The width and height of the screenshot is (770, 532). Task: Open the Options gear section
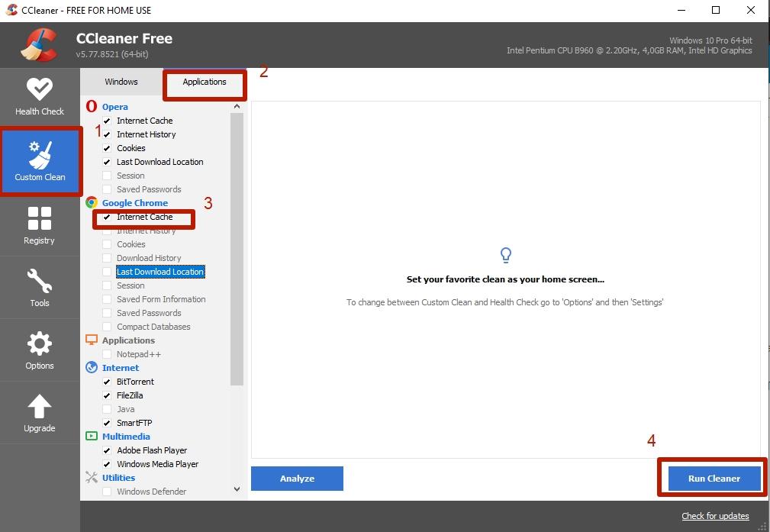point(39,350)
